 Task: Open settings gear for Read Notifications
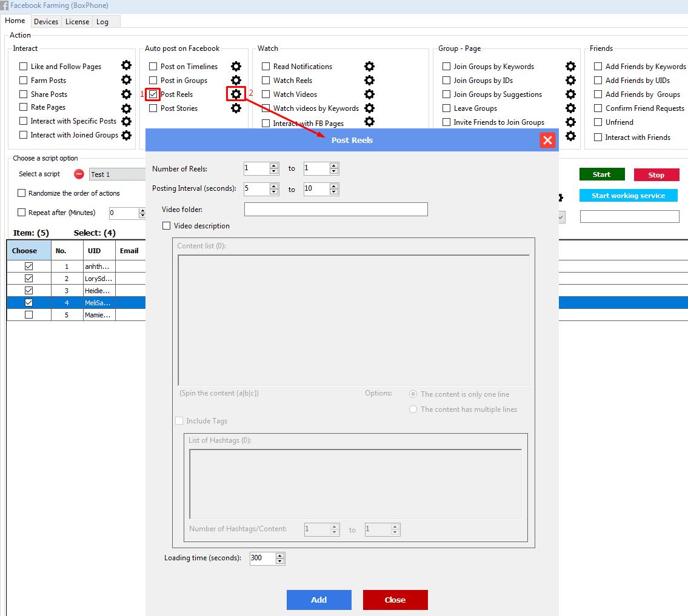[x=369, y=66]
